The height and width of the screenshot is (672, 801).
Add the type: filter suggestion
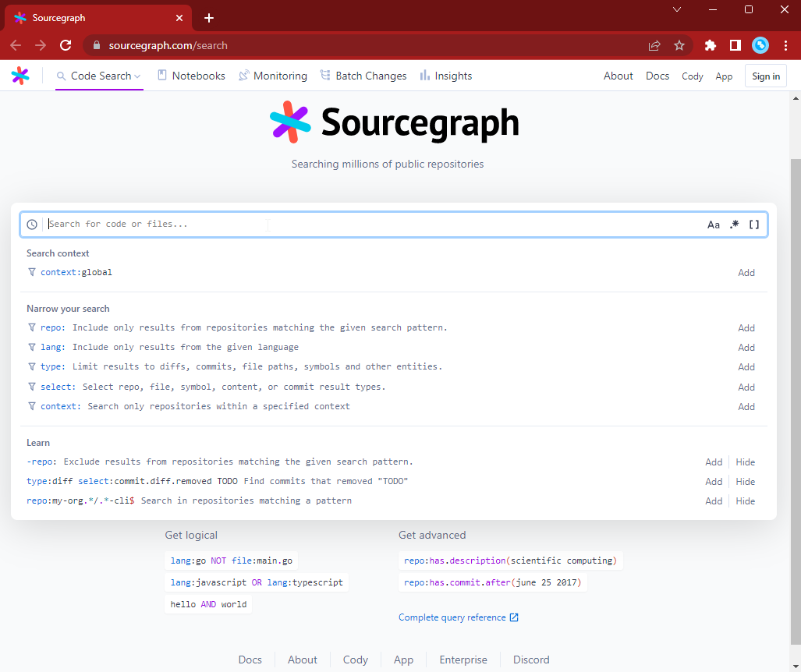pyautogui.click(x=746, y=367)
